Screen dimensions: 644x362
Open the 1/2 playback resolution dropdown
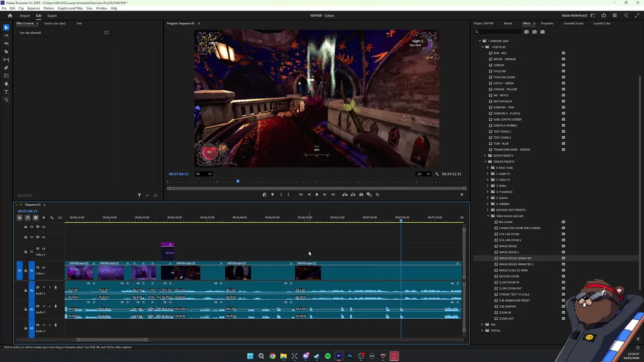click(423, 174)
